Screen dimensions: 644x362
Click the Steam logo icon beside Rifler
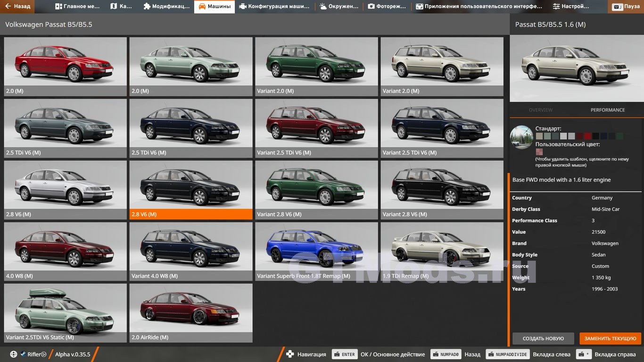click(23, 354)
